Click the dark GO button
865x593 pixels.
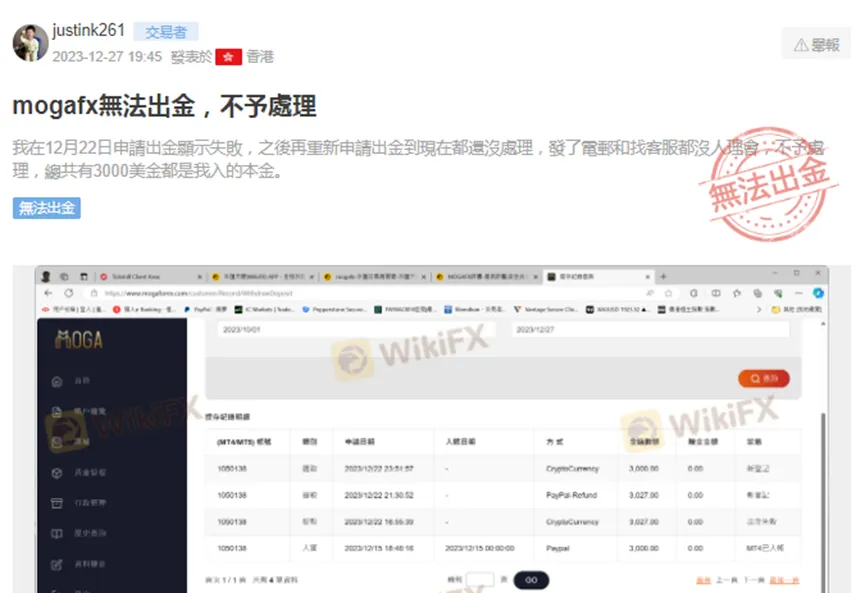tap(531, 580)
